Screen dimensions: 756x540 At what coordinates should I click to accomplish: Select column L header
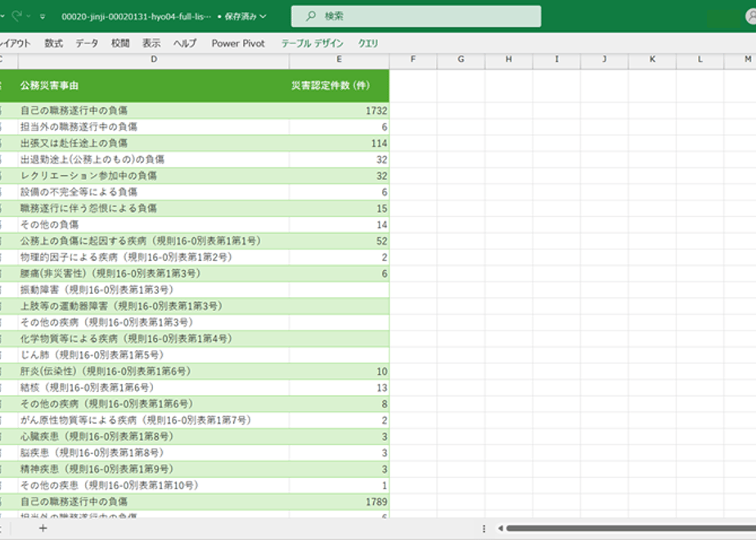tap(700, 59)
